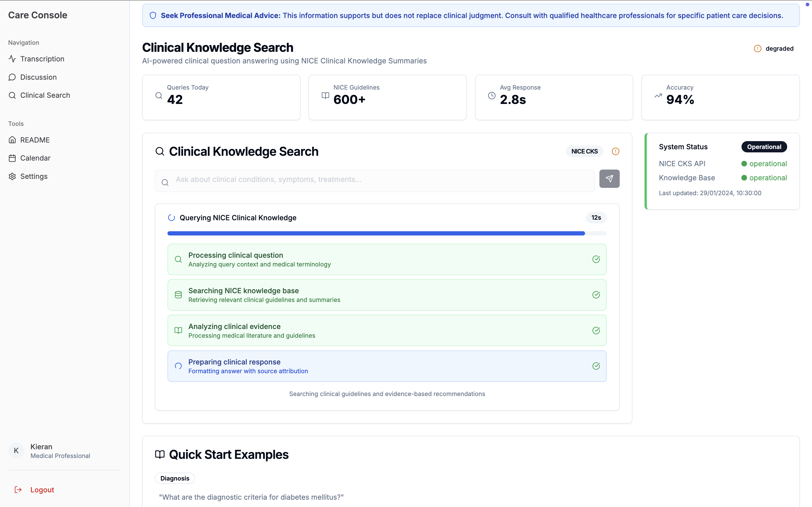
Task: Click checkmark on Searching NICE knowledge base
Action: (596, 295)
